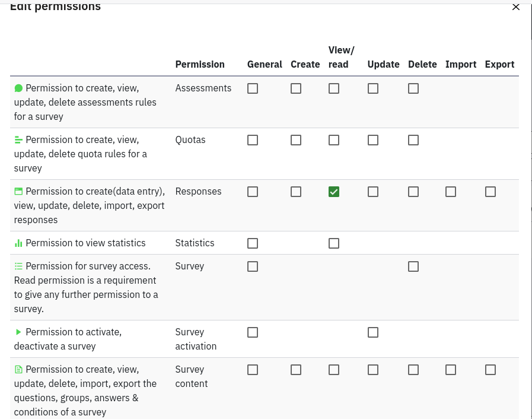Enable View/read for Statistics

pos(334,243)
